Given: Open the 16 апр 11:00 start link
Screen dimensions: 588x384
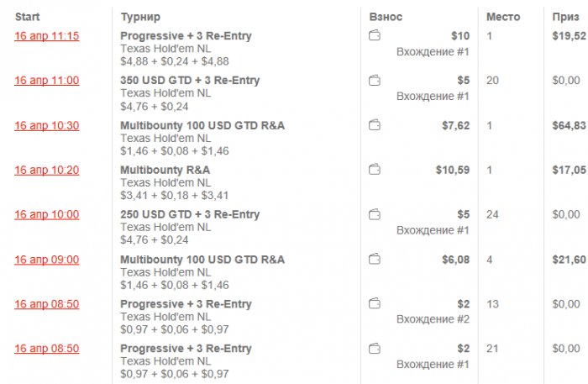Looking at the screenshot, I should pyautogui.click(x=46, y=81).
